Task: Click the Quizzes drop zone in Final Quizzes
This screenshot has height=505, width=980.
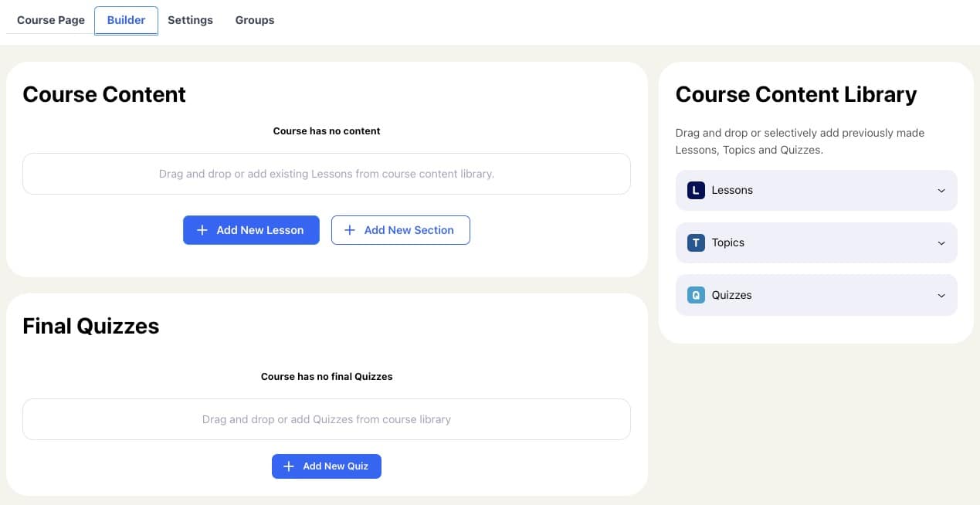Action: (327, 419)
